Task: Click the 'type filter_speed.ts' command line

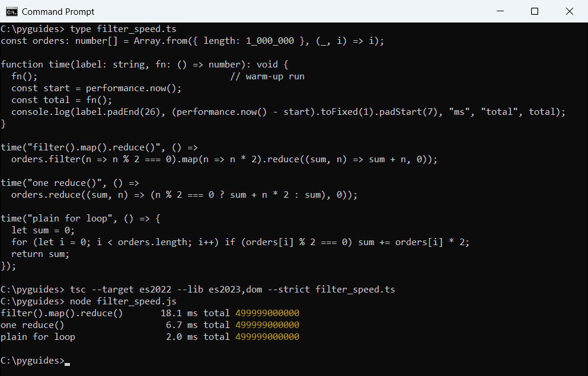Action: coord(88,29)
